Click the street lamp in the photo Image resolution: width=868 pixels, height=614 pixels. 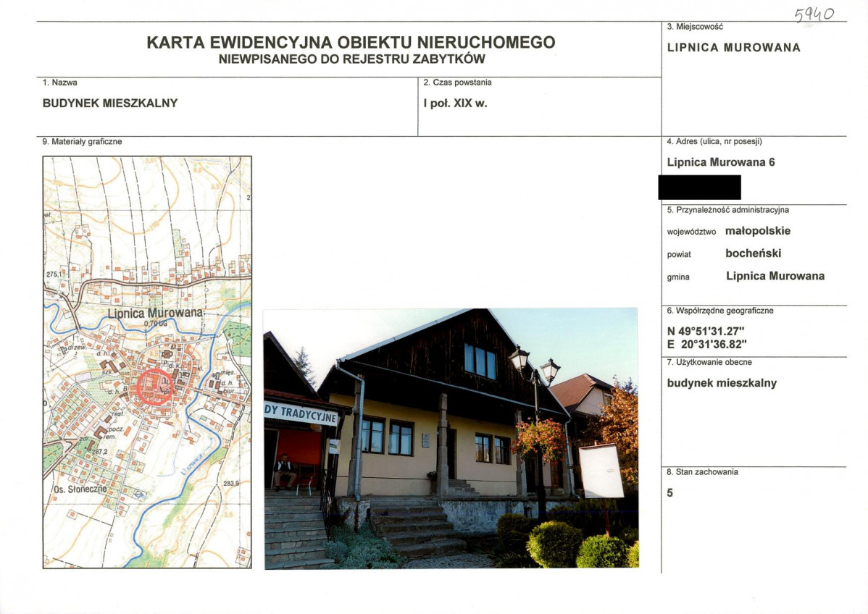(535, 432)
